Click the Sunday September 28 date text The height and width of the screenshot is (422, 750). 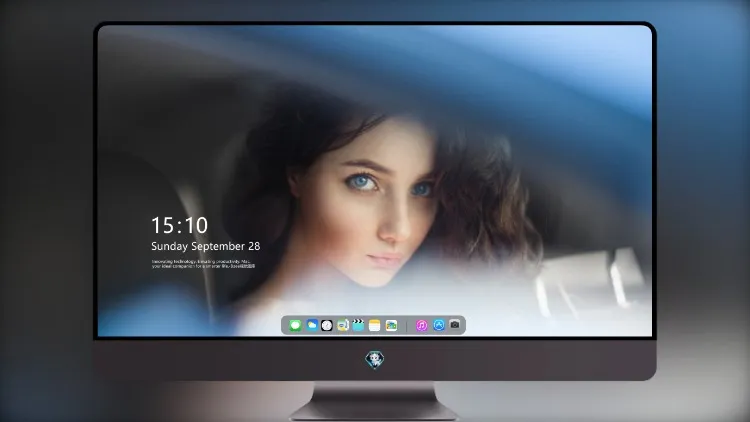206,246
